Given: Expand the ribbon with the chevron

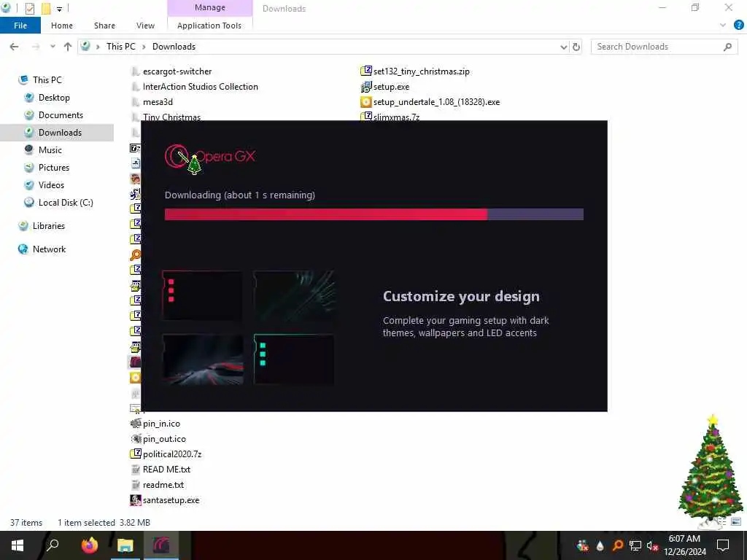Looking at the screenshot, I should point(723,26).
